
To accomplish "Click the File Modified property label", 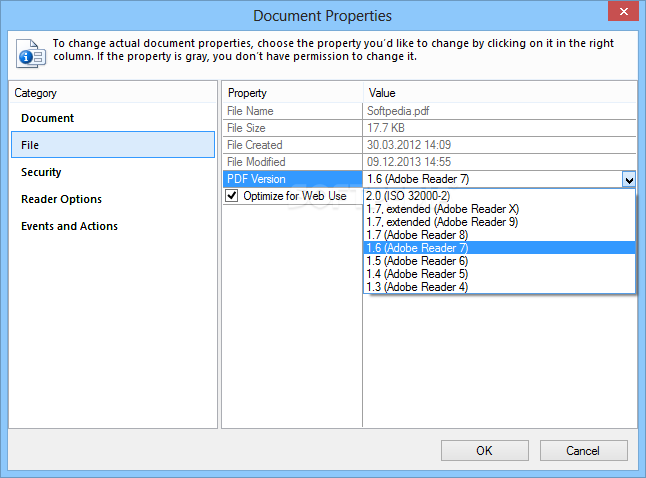I will pos(256,162).
